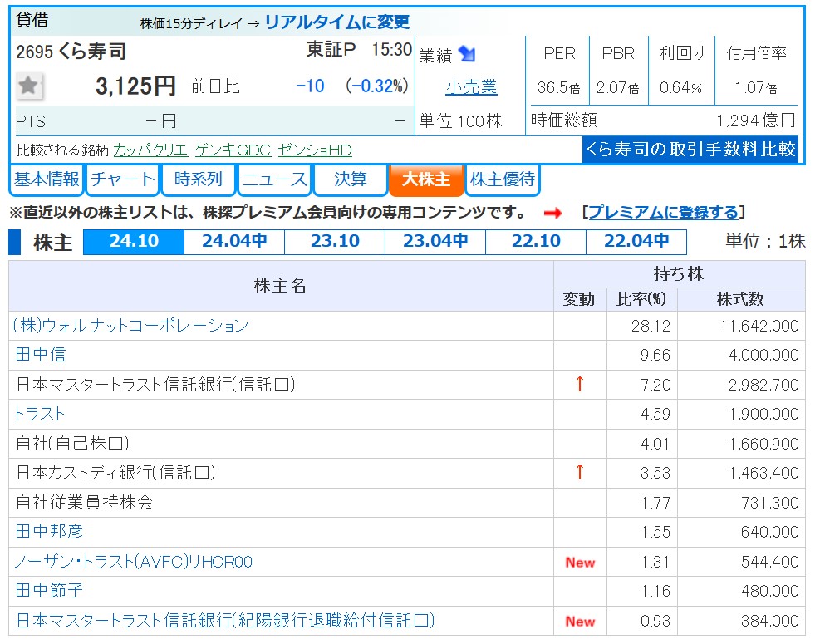This screenshot has width=815, height=644.
Task: Click the day change -10 value
Action: click(x=310, y=86)
